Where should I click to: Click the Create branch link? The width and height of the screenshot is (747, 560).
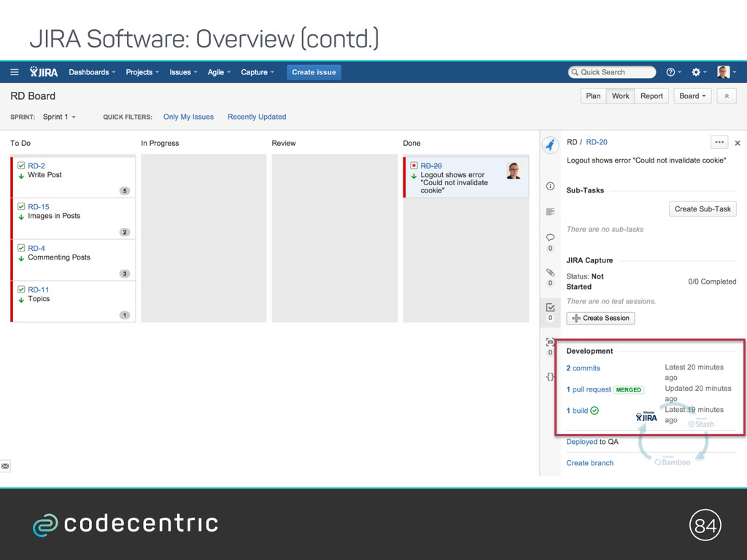[589, 463]
